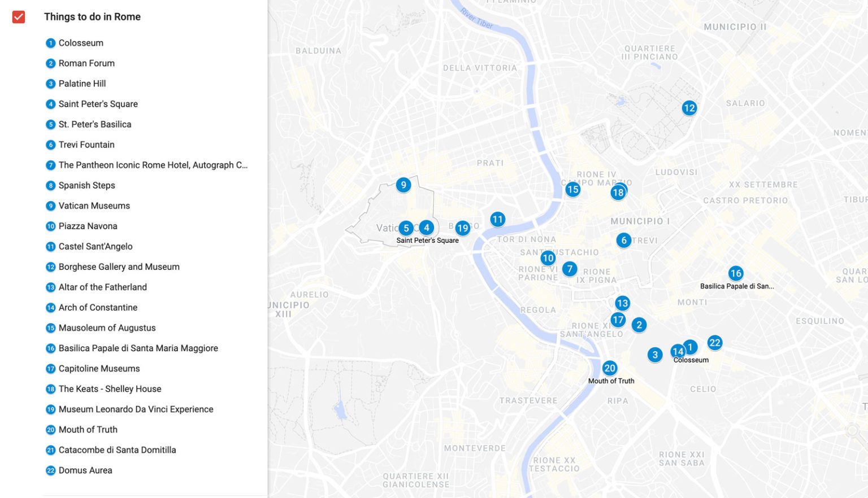Select map marker 22 Domus Aurea

point(714,343)
